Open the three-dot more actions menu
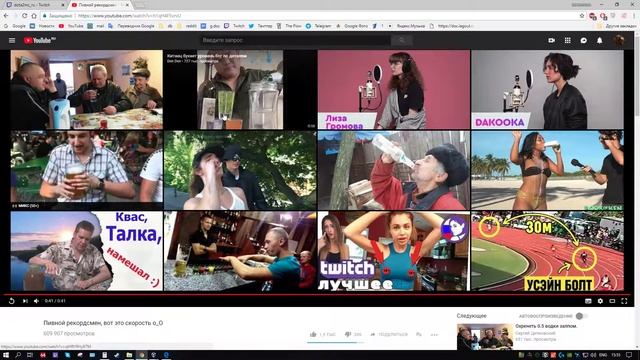This screenshot has width=640, height=360. click(x=434, y=335)
